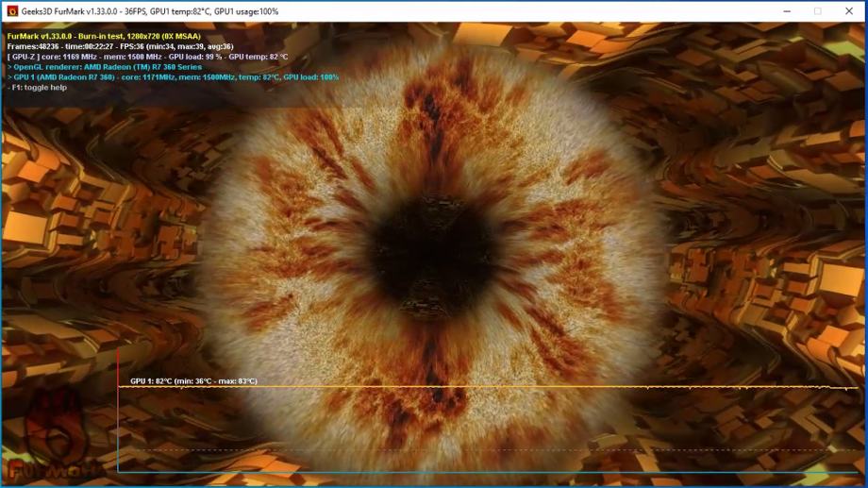This screenshot has height=488, width=868.
Task: Click 'FurMark v1.33.0.0 - Burn-in test' line
Action: click(104, 36)
